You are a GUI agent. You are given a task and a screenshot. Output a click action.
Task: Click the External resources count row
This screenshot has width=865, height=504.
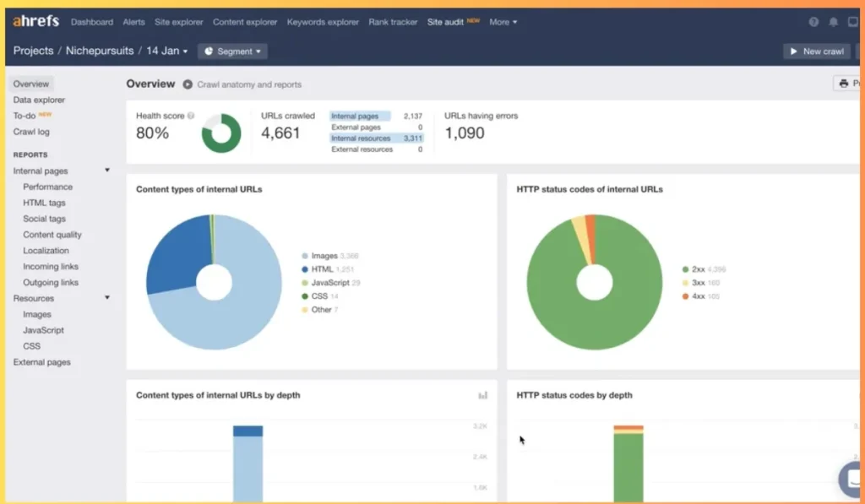(377, 149)
